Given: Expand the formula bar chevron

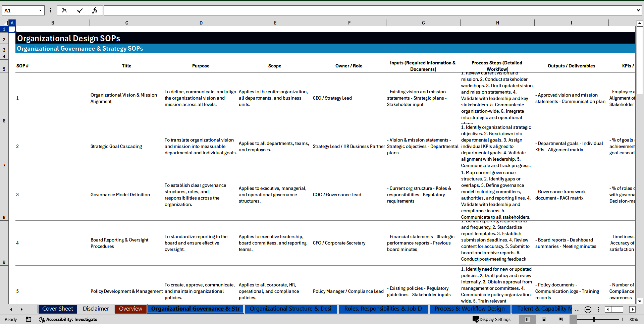Looking at the screenshot, I should (x=638, y=10).
